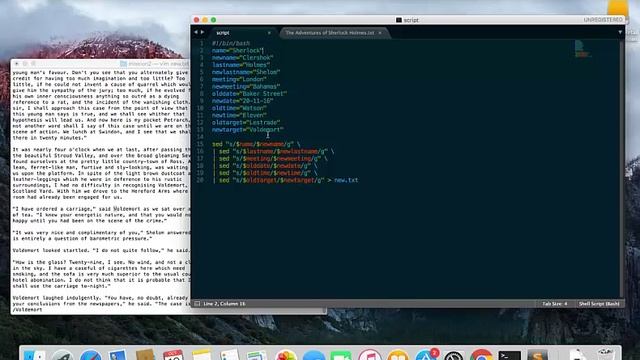
Task: Open System Preferences from the Dock
Action: point(453,355)
